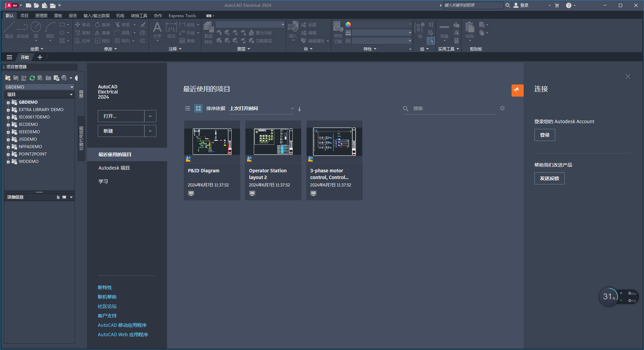
Task: Switch recent projects to list view
Action: click(187, 108)
